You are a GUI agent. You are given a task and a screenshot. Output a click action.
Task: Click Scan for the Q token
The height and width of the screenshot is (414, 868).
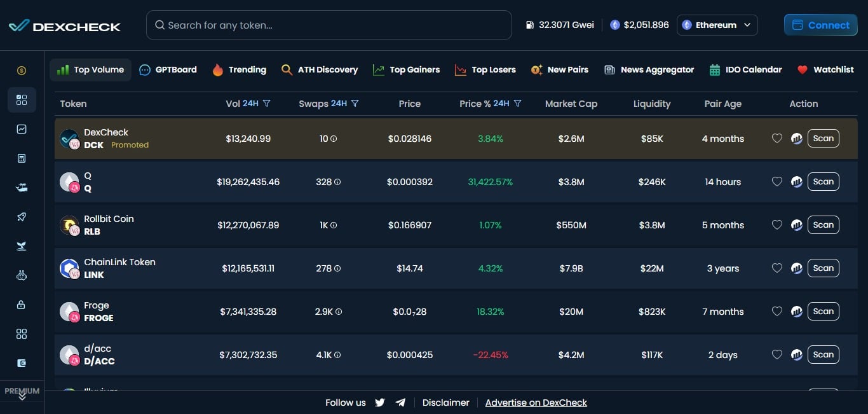click(824, 182)
